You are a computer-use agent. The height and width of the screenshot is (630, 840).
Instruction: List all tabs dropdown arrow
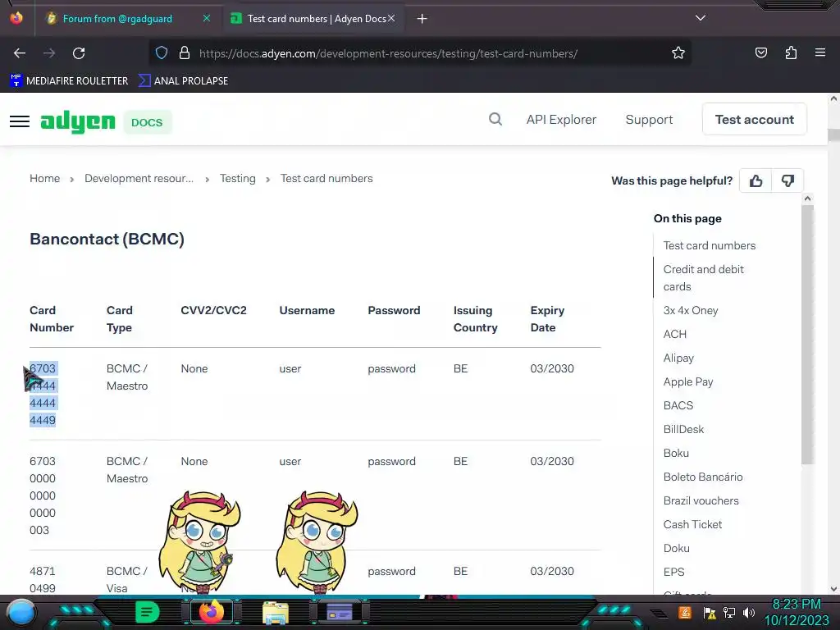[701, 18]
